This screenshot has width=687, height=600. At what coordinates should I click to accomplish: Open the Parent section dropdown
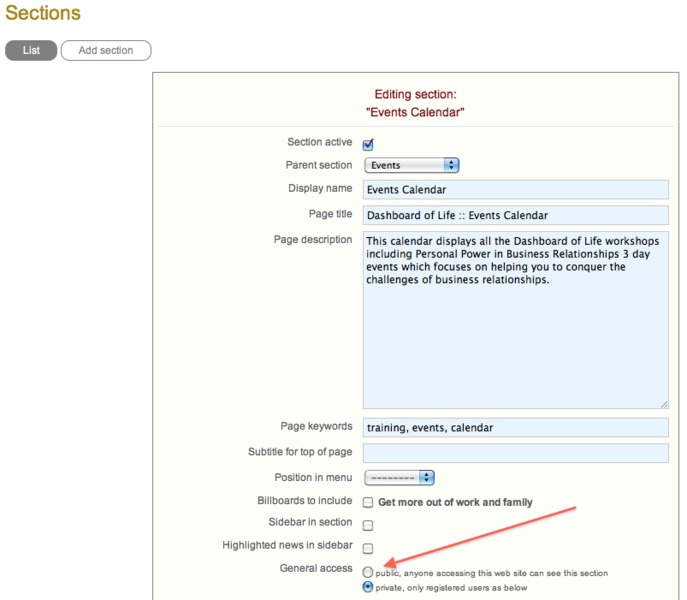[411, 165]
